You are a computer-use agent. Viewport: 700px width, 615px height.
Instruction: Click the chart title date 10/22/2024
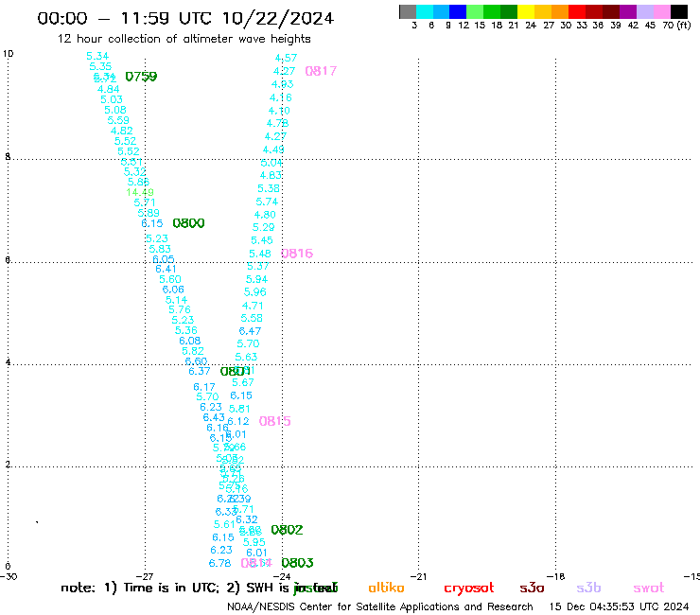[x=278, y=18]
